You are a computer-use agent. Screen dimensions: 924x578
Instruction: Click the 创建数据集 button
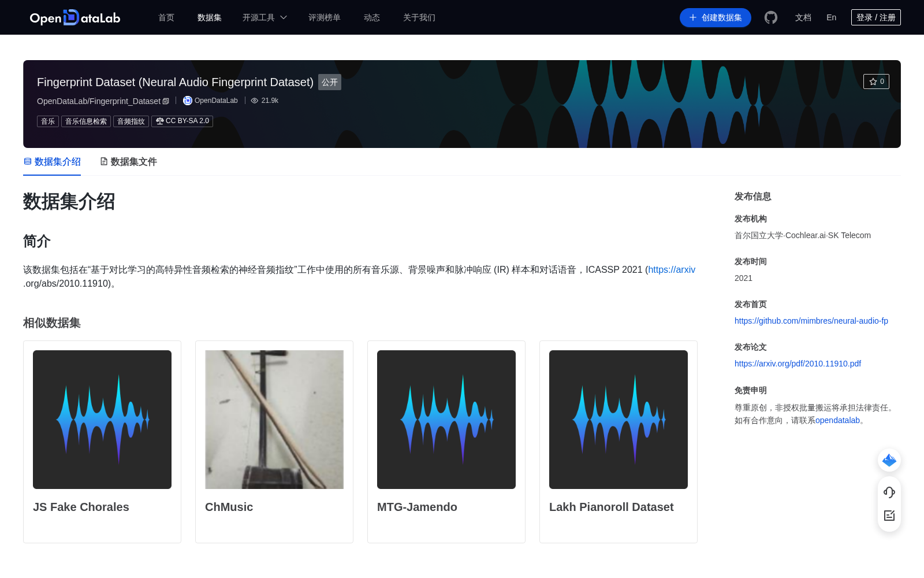(x=716, y=17)
